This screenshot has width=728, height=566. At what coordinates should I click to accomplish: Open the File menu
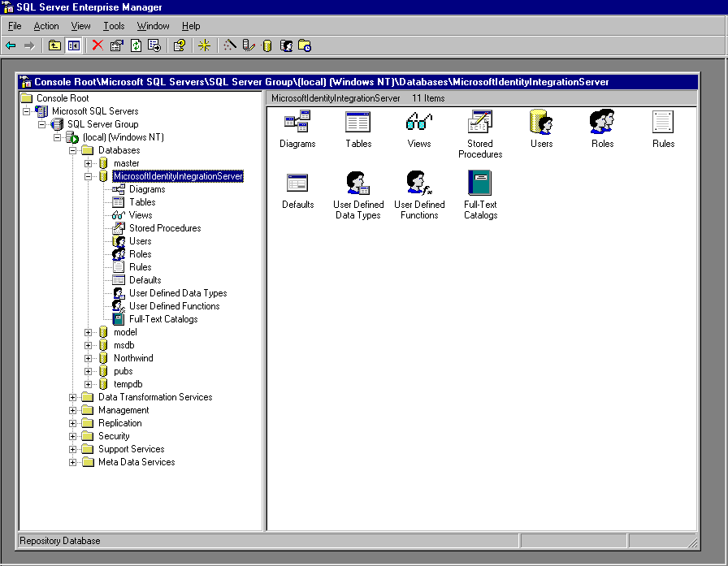(x=15, y=26)
